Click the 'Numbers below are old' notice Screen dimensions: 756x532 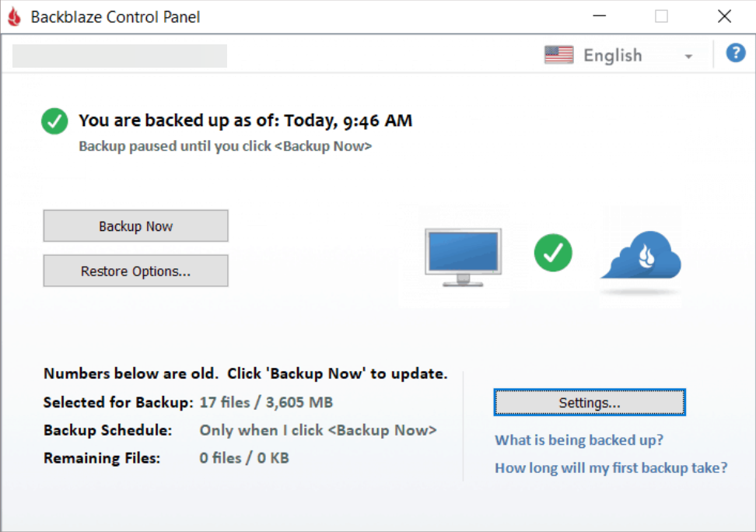coord(246,374)
